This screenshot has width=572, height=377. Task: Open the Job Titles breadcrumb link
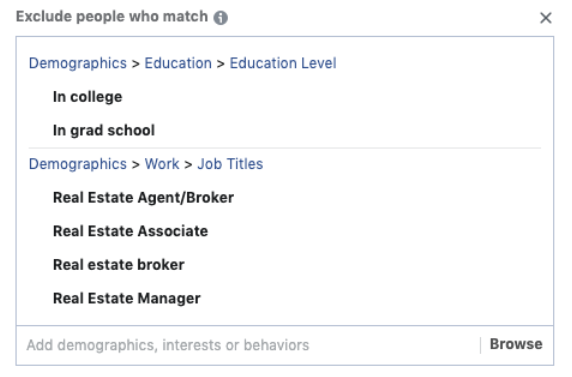(x=230, y=164)
